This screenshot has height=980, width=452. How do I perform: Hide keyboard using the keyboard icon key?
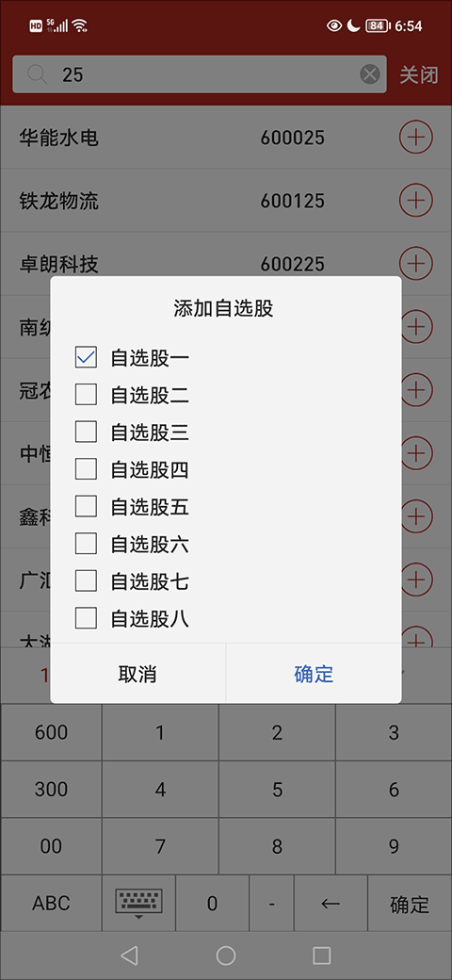click(x=138, y=903)
